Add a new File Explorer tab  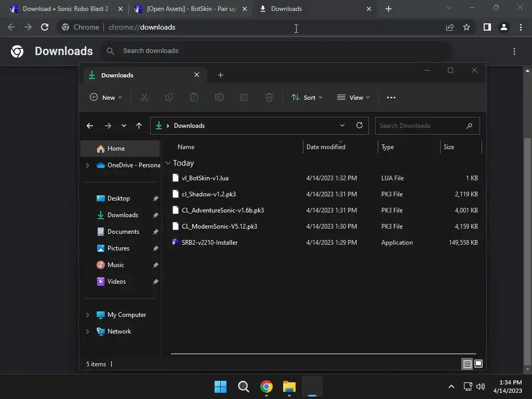coord(220,75)
